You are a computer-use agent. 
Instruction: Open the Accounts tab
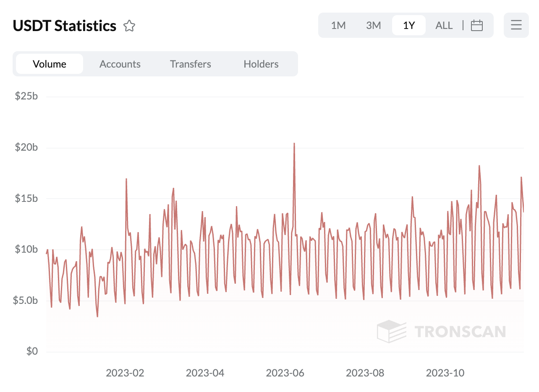(120, 64)
